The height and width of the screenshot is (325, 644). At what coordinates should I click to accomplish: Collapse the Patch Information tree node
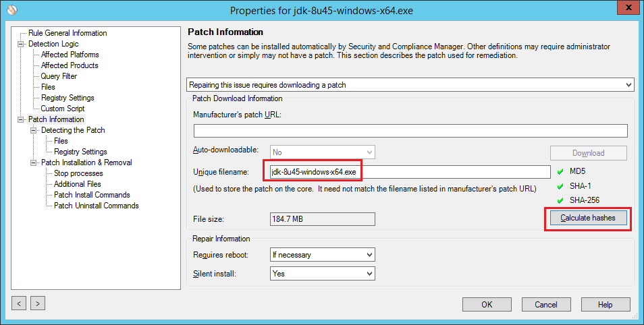(x=21, y=119)
